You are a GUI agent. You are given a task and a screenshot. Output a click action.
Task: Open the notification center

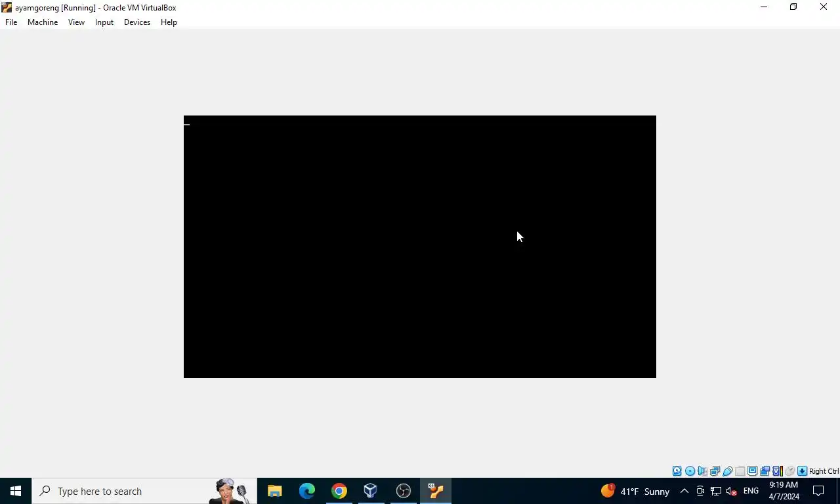point(818,491)
